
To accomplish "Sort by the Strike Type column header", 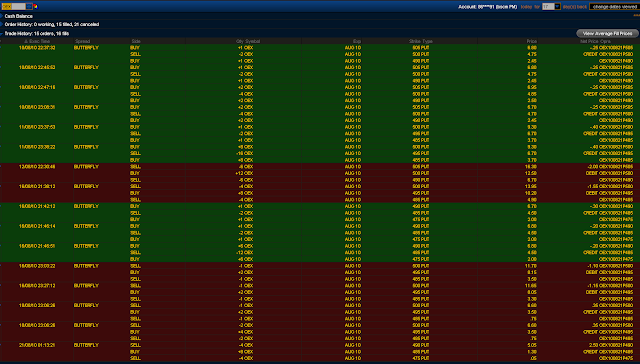I will click(x=420, y=41).
